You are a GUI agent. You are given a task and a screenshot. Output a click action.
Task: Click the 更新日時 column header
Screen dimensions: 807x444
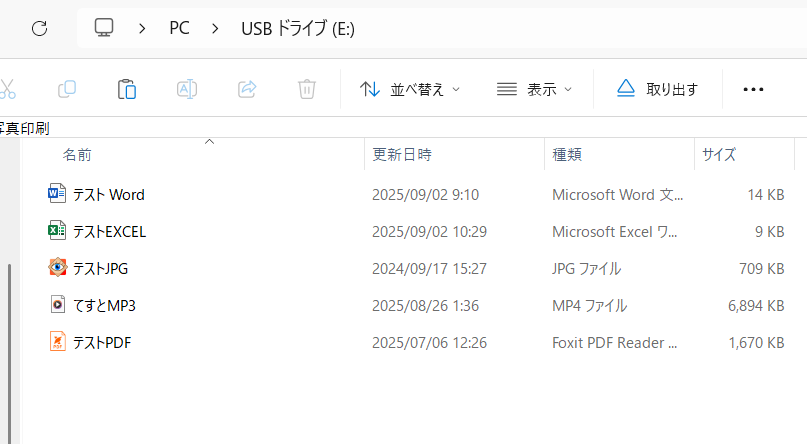402,155
